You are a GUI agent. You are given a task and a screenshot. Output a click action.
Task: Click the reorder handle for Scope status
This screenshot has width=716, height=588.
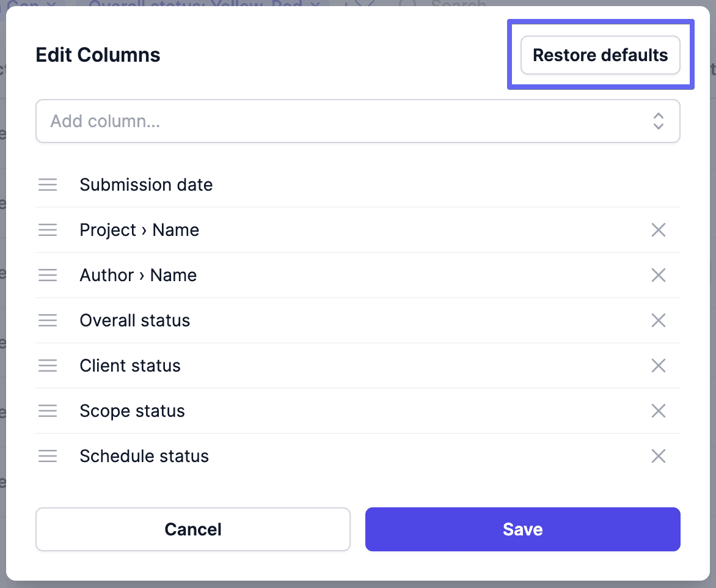(x=48, y=411)
